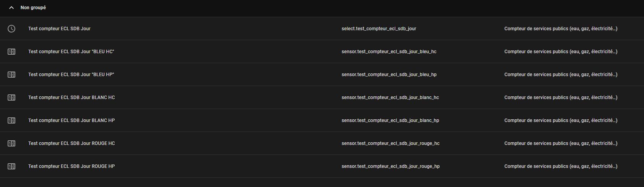Click the counter icon beside "BLEU HC" sensor
Screen dimensions: 644x187
click(11, 52)
